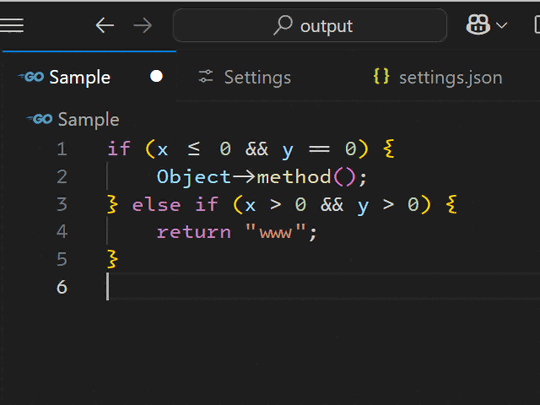
Task: Go back with the left arrow
Action: coord(105,25)
